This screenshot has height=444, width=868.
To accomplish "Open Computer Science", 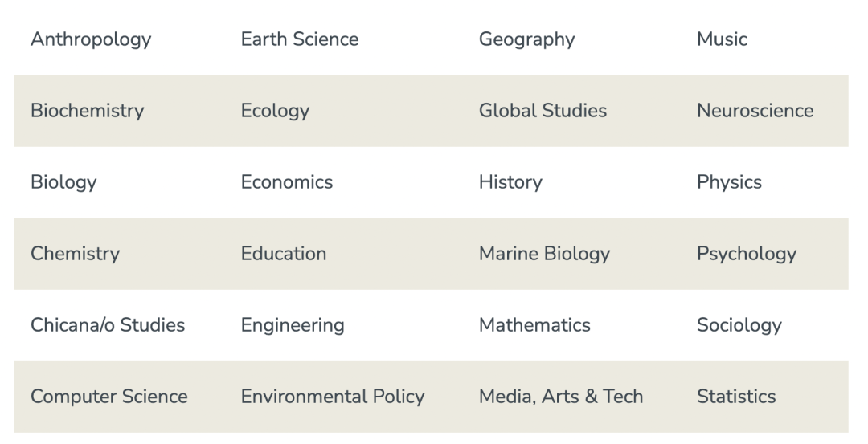I will 109,397.
